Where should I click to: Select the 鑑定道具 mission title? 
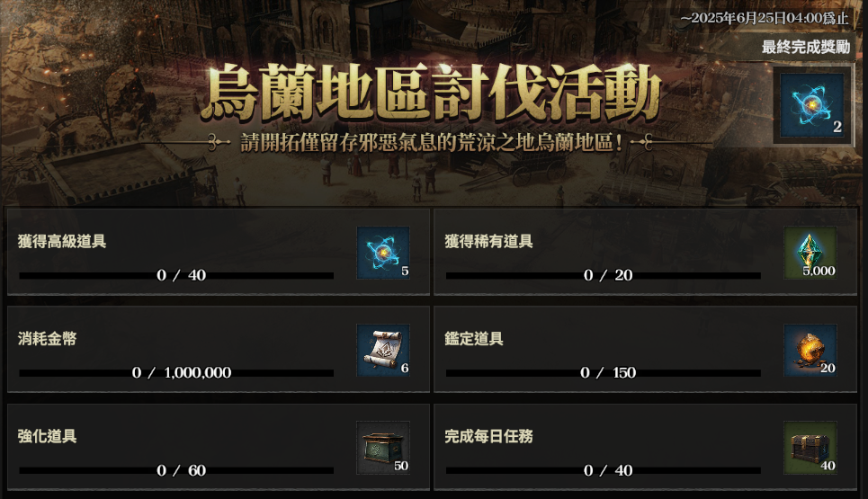[474, 339]
